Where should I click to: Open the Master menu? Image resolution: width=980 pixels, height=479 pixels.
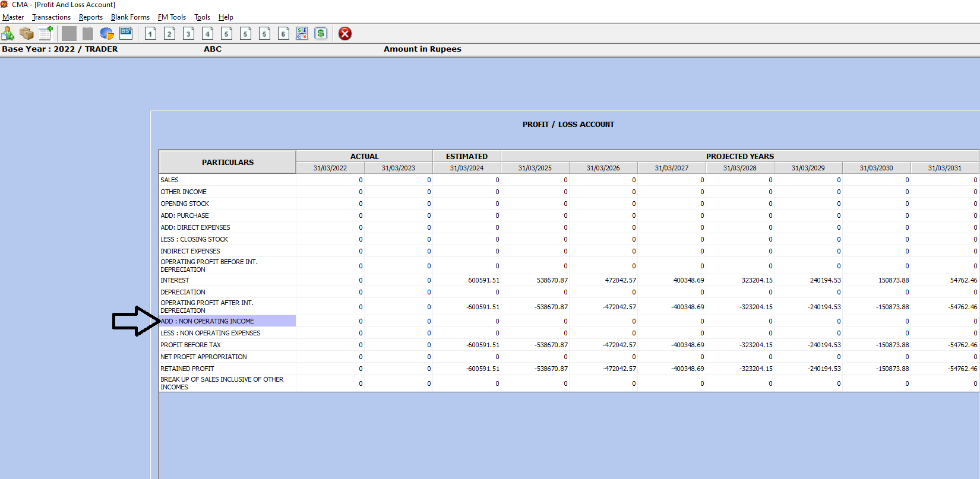click(13, 17)
